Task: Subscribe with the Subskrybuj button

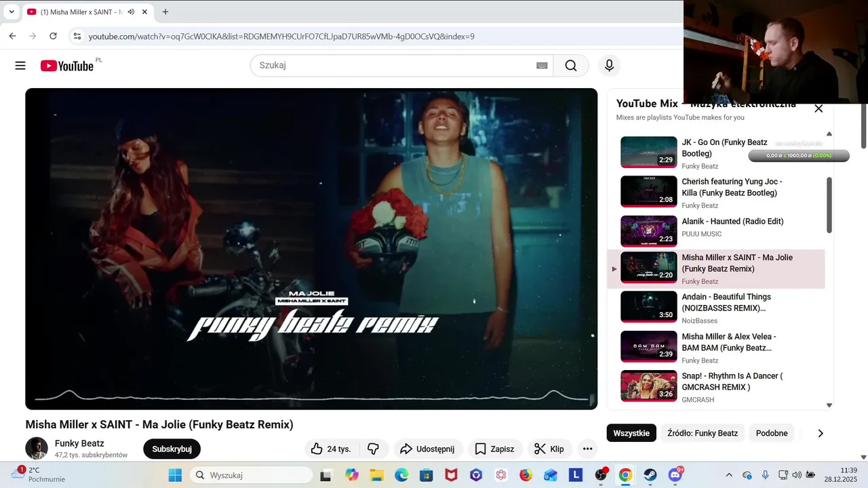Action: [x=172, y=449]
